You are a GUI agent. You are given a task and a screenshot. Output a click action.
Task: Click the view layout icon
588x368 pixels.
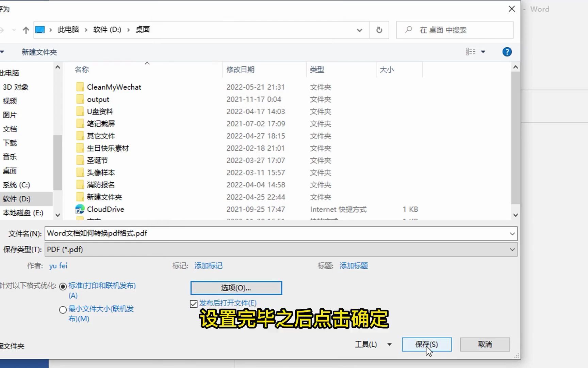(471, 52)
